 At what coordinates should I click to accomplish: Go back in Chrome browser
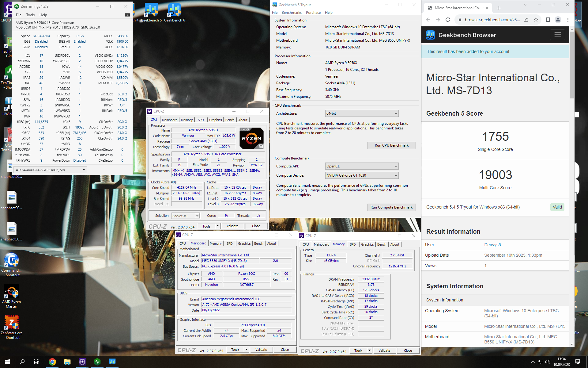[x=428, y=20]
